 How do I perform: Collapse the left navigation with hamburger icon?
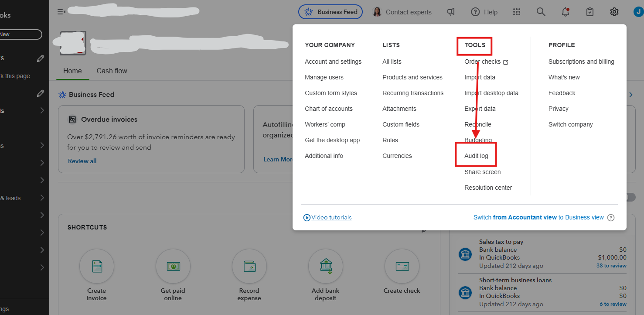pos(61,12)
